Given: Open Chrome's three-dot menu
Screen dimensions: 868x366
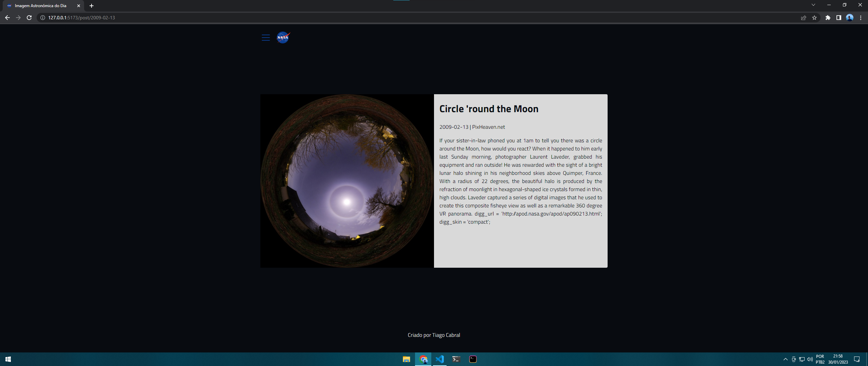Looking at the screenshot, I should [x=861, y=18].
